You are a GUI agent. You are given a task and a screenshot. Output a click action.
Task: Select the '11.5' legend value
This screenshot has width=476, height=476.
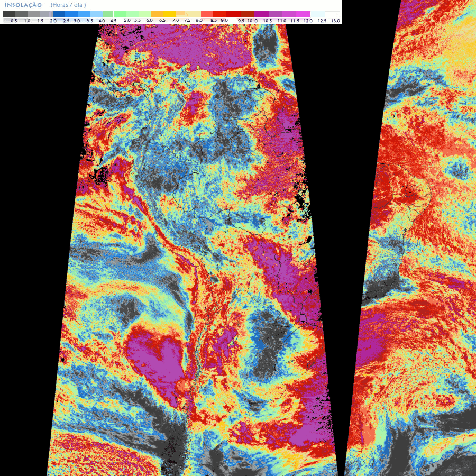coord(295,21)
